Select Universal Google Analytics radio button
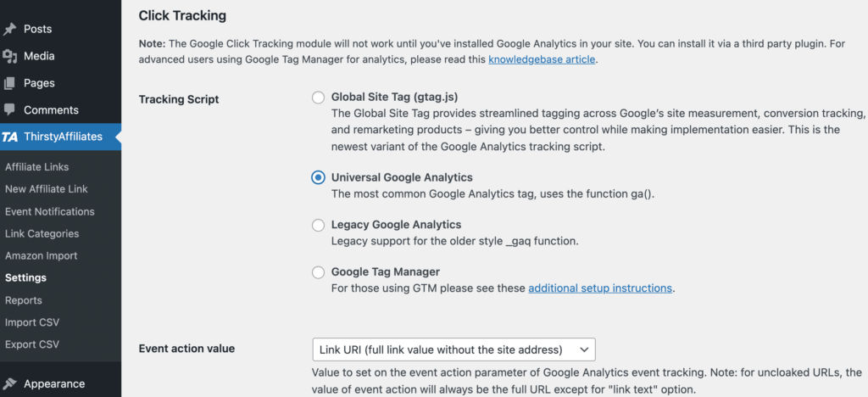The height and width of the screenshot is (397, 868). point(318,177)
